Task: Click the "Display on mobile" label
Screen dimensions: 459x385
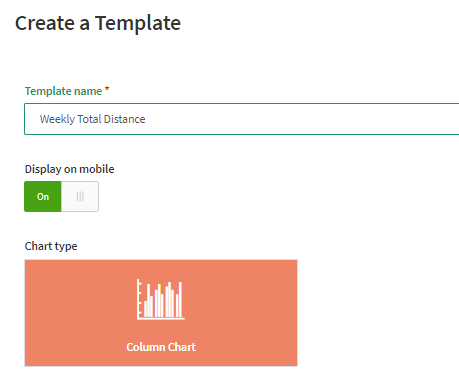Action: tap(69, 169)
